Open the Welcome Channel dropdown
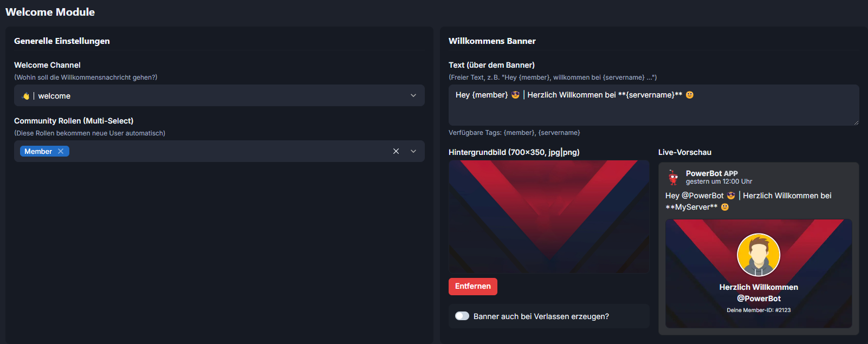 pos(219,95)
